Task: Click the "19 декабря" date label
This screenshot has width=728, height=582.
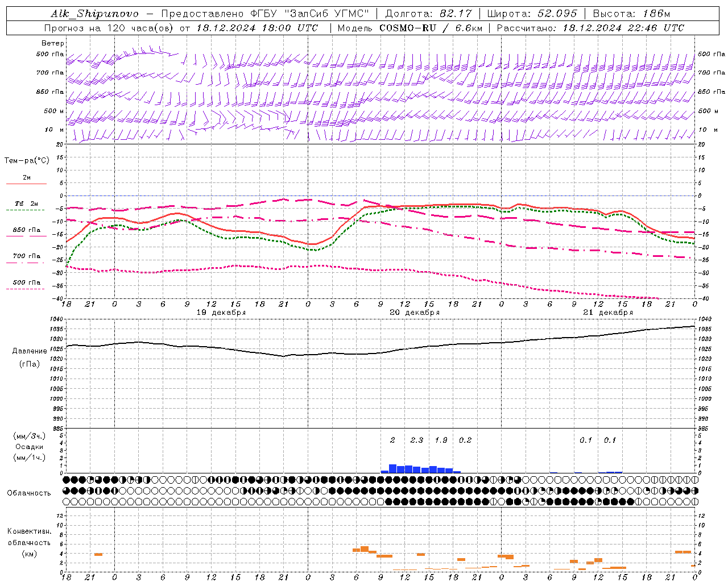Action: click(x=221, y=313)
